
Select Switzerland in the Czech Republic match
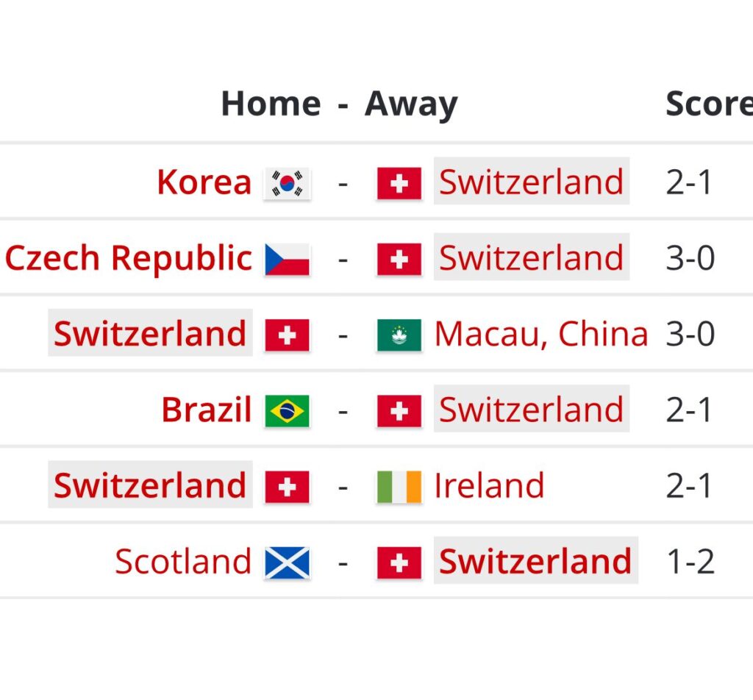click(x=532, y=257)
